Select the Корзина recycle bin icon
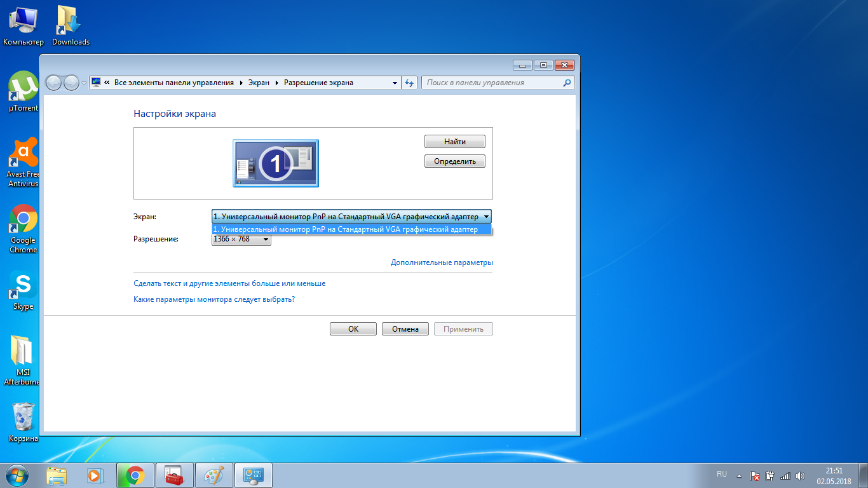 (x=23, y=422)
